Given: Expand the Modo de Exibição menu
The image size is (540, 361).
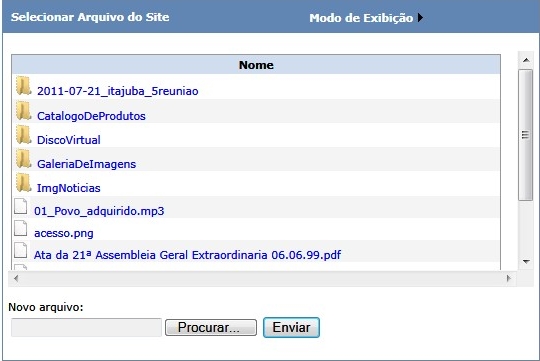Looking at the screenshot, I should 366,18.
